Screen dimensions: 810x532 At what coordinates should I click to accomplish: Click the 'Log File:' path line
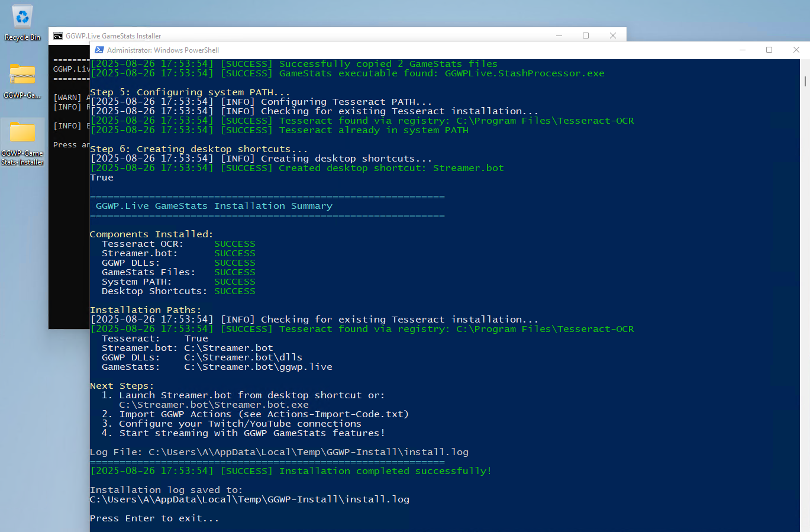coord(279,452)
